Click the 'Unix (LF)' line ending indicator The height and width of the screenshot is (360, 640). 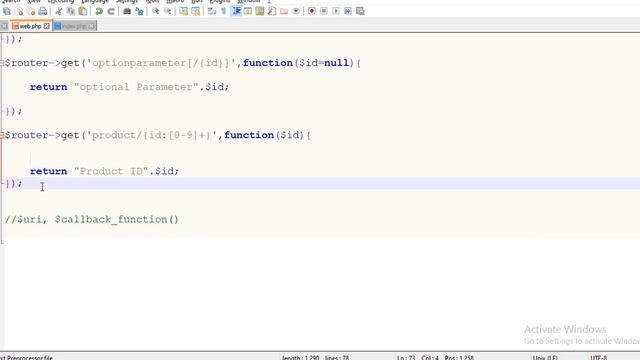545,358
